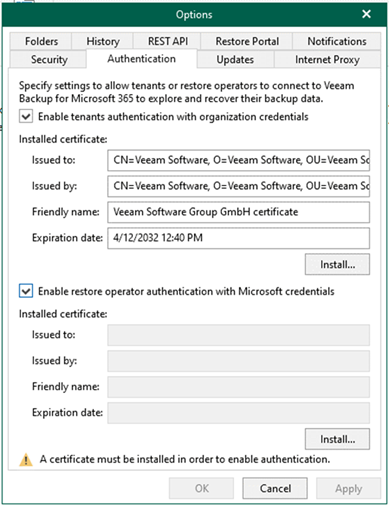Select the Restore Portal tab

click(x=247, y=41)
